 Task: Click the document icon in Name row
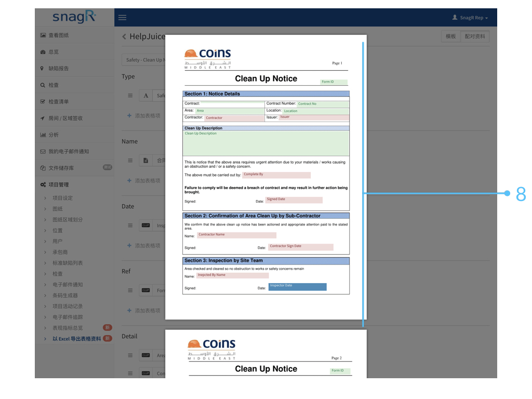pos(146,161)
